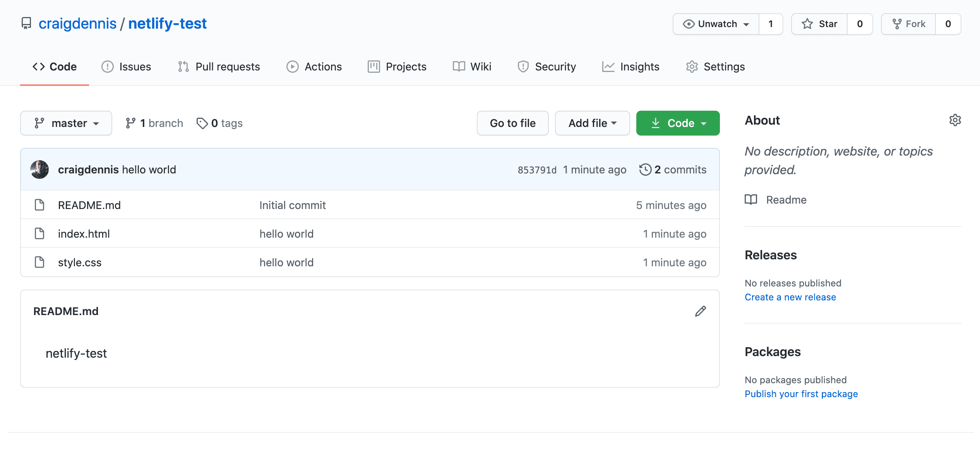Star this repository
This screenshot has width=980, height=449.
coord(819,24)
